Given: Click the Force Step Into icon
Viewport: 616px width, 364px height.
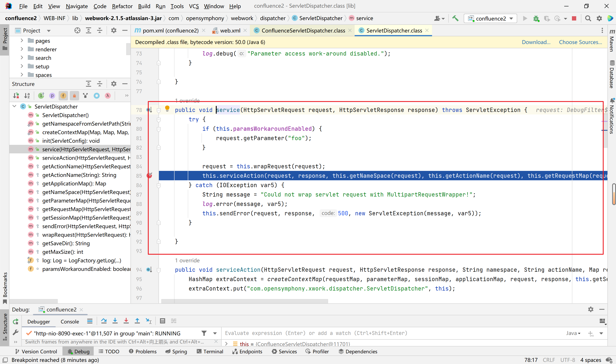Looking at the screenshot, I should click(x=126, y=321).
